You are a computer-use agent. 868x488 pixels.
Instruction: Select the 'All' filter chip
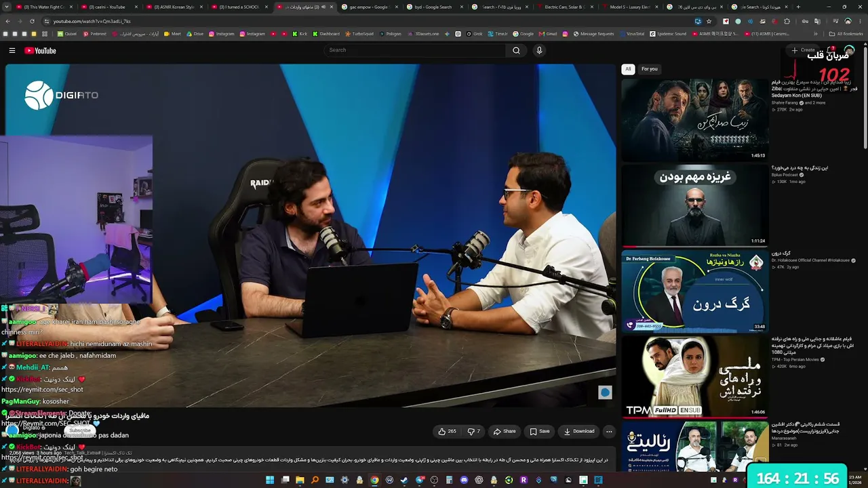[628, 68]
